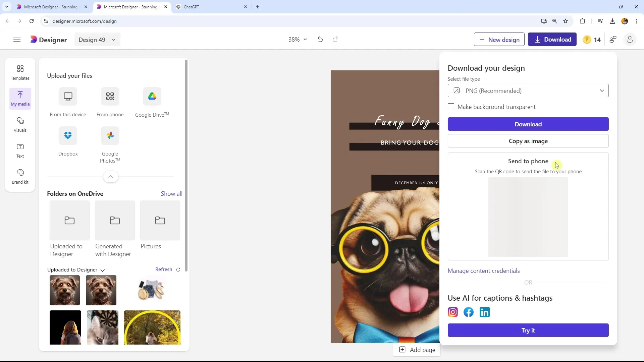Select My media in sidebar
Viewport: 644px width, 362px height.
tap(20, 99)
